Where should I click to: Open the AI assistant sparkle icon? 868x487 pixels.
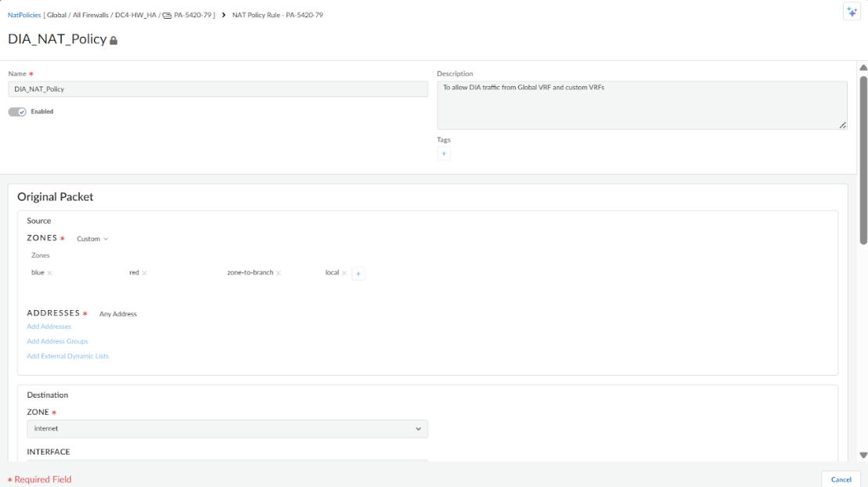point(852,12)
